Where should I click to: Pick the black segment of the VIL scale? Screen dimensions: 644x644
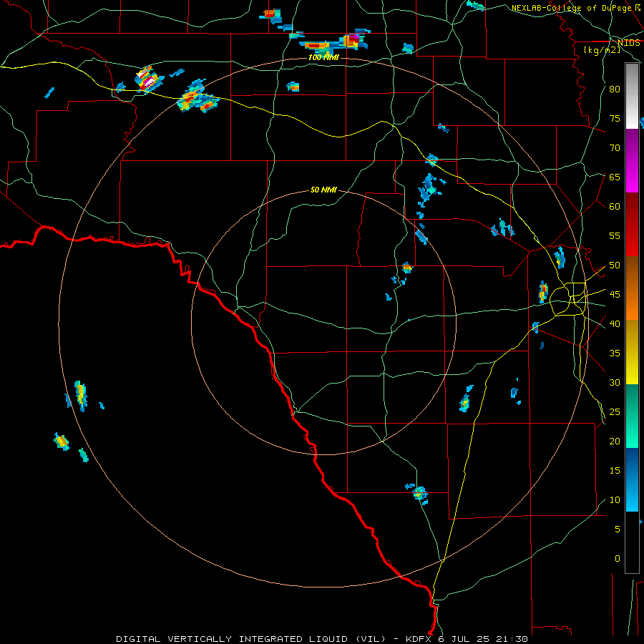coord(632,542)
